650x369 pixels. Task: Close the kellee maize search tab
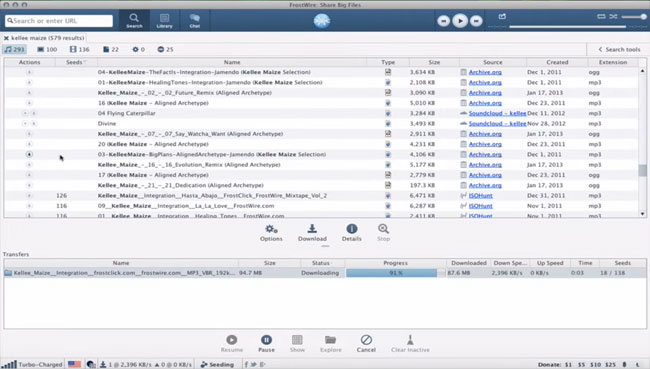coord(6,38)
